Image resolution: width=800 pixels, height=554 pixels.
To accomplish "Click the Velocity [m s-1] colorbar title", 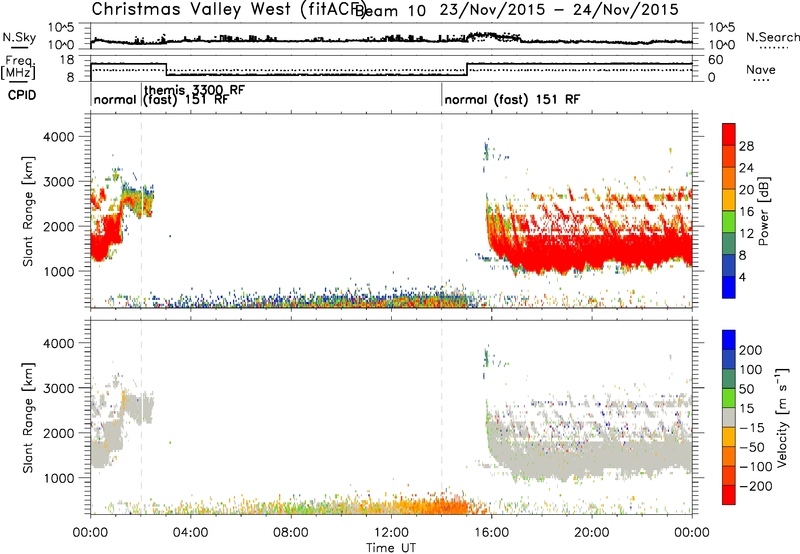I will (782, 418).
